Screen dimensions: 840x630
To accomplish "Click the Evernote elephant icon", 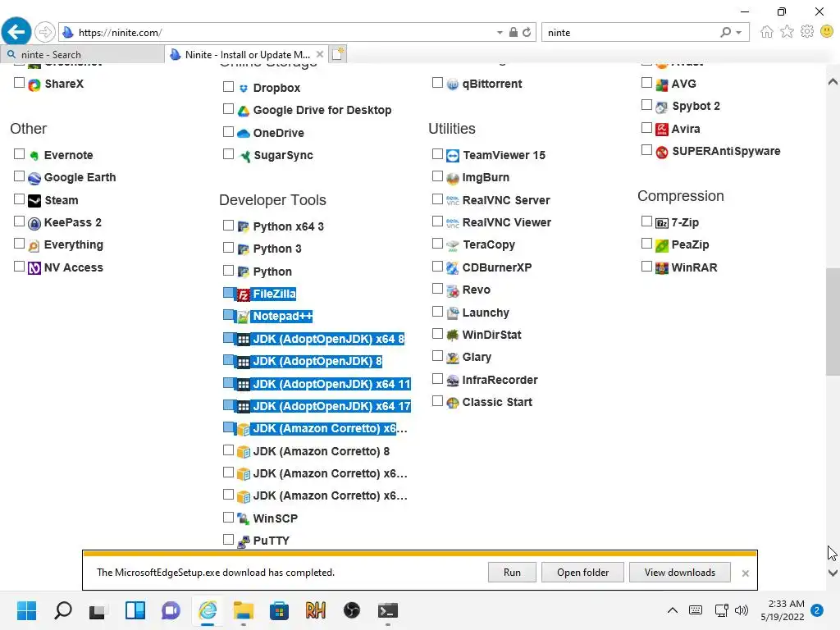I will 34,155.
